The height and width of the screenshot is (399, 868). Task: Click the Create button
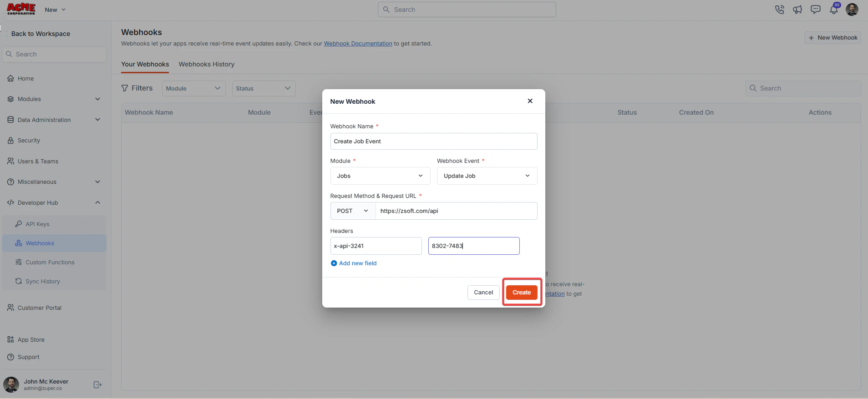[522, 293]
